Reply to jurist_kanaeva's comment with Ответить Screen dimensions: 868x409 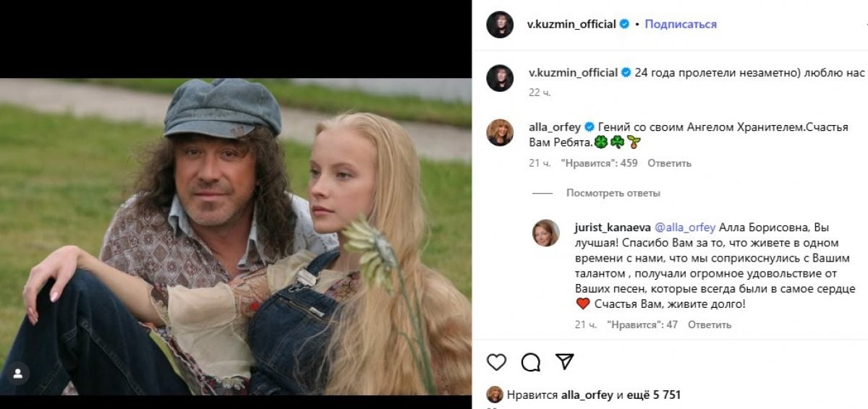click(x=709, y=324)
